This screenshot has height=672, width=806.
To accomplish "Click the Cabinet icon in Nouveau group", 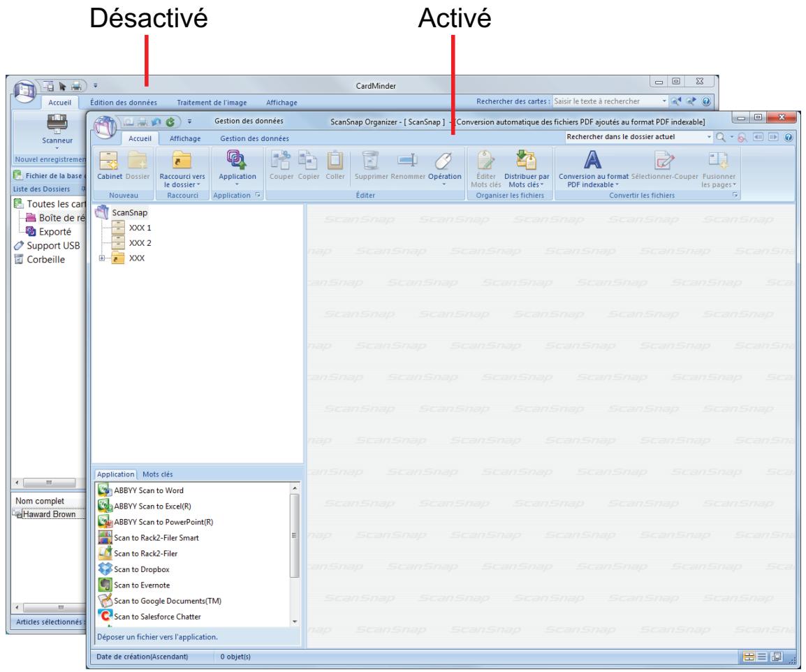I will [110, 160].
